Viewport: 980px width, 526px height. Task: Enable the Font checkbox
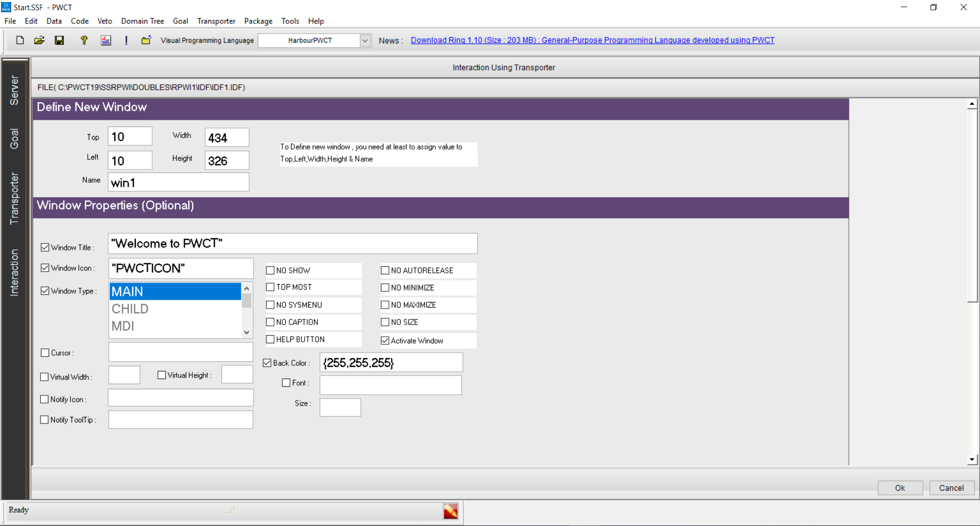pyautogui.click(x=286, y=383)
